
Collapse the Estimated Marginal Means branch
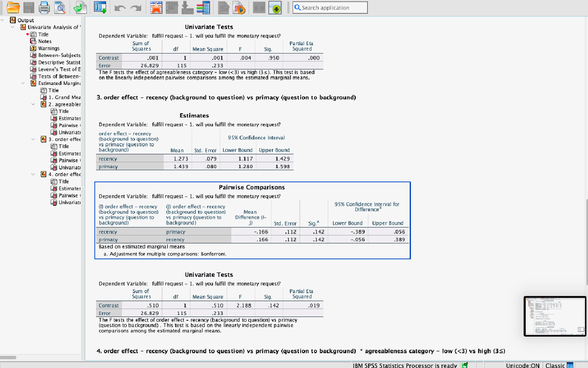(23, 83)
